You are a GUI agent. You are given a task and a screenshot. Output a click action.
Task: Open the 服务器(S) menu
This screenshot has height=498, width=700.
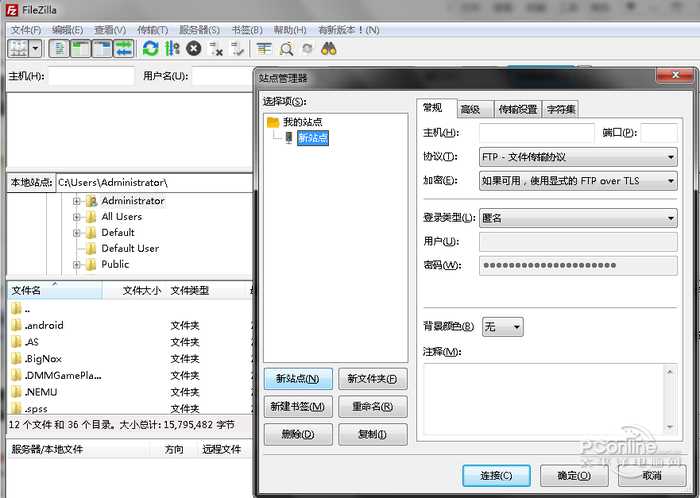199,30
